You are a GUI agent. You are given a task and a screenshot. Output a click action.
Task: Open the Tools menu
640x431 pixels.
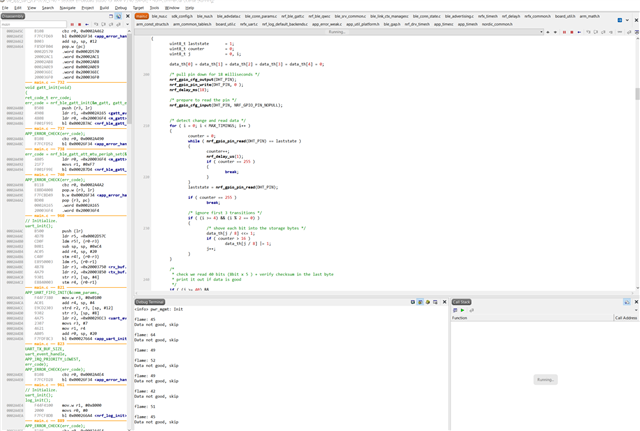click(x=154, y=8)
